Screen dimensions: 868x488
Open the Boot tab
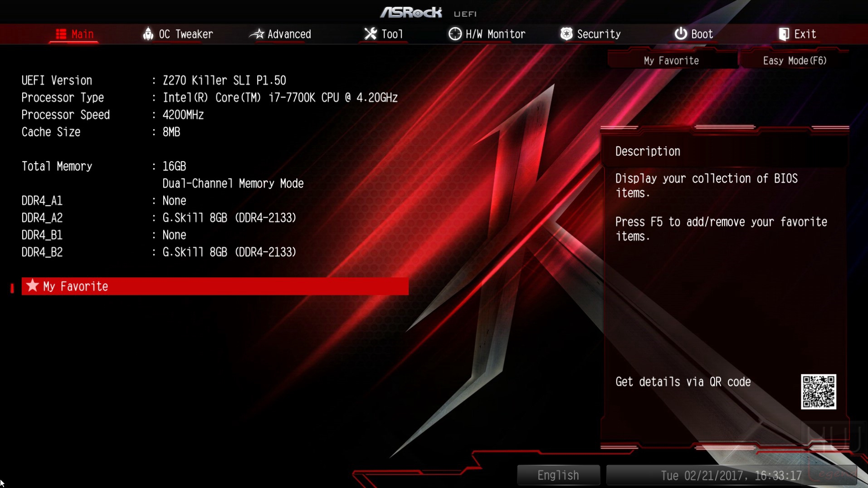[694, 34]
